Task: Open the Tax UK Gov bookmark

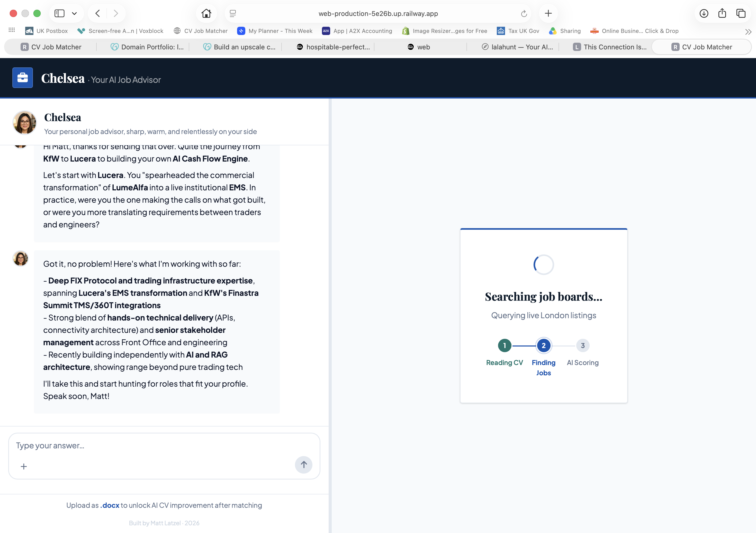Action: click(x=518, y=31)
